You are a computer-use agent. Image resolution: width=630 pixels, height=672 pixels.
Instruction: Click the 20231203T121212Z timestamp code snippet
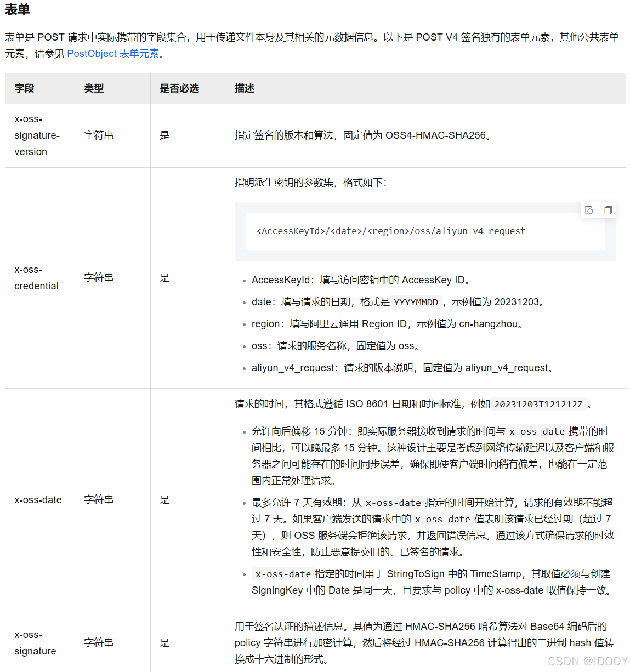pyautogui.click(x=540, y=404)
